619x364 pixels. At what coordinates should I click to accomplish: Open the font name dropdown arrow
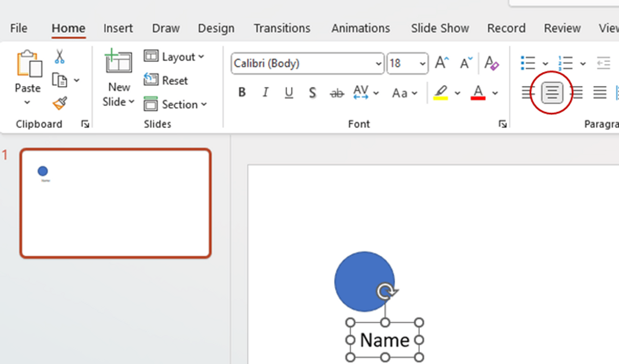point(378,64)
